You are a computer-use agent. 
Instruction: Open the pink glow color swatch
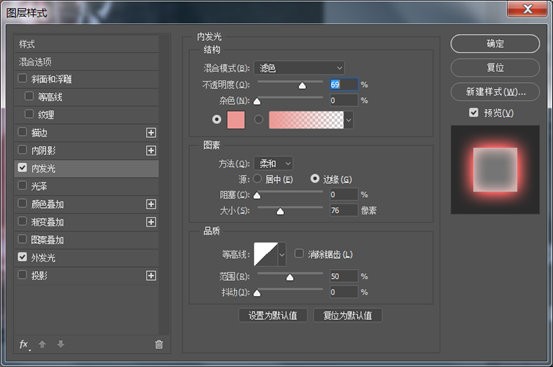pos(236,120)
